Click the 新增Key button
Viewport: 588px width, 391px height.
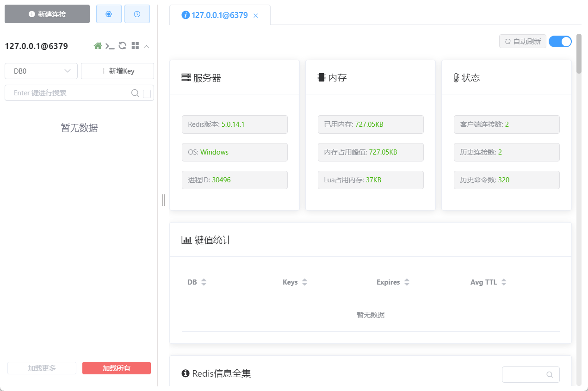(118, 71)
